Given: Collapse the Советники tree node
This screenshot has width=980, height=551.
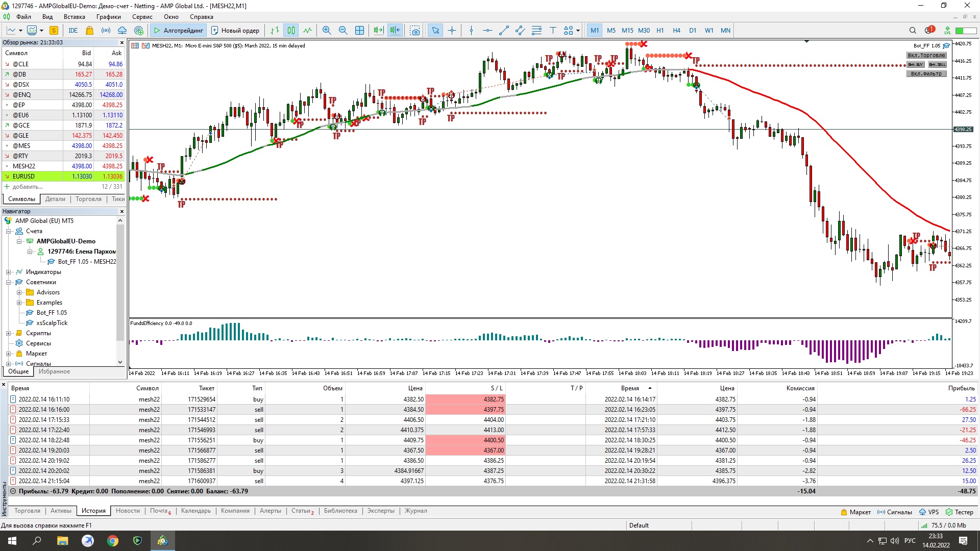Looking at the screenshot, I should tap(9, 282).
